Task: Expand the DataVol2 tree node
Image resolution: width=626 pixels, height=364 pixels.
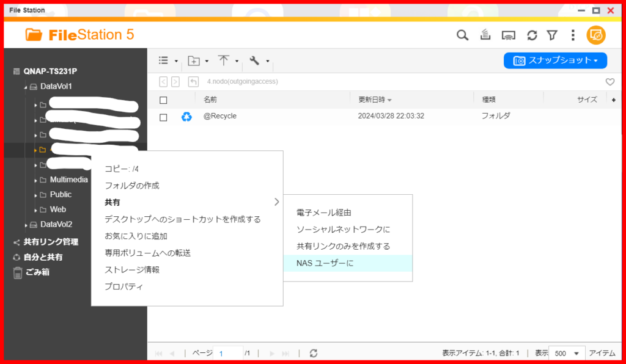Action: [x=26, y=225]
